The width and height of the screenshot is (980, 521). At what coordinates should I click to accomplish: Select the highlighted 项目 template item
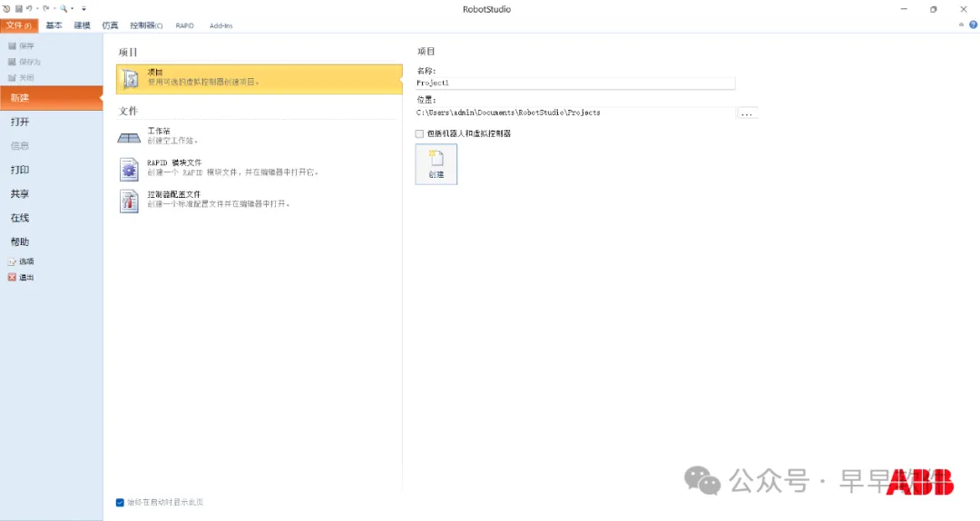260,80
